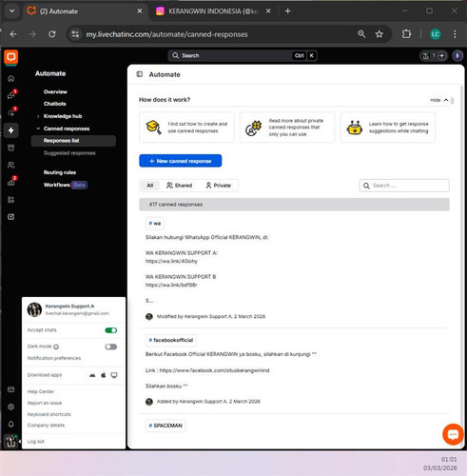
Task: Click the canned responses search field
Action: tap(404, 186)
